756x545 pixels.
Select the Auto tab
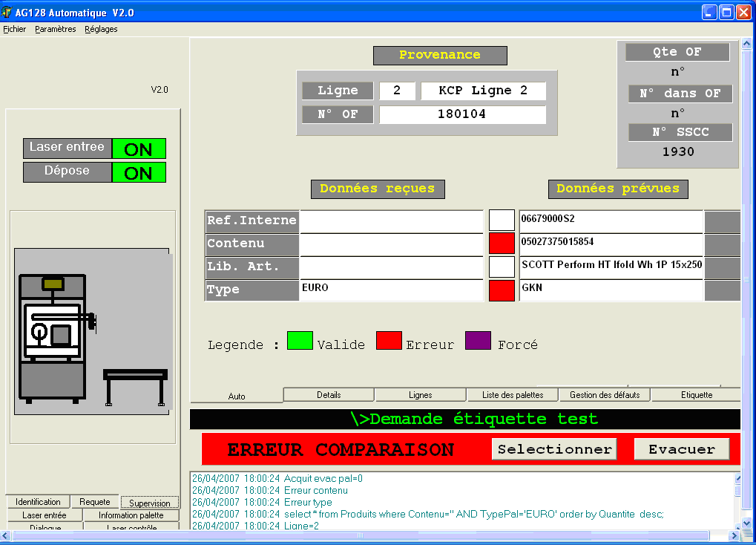(236, 396)
